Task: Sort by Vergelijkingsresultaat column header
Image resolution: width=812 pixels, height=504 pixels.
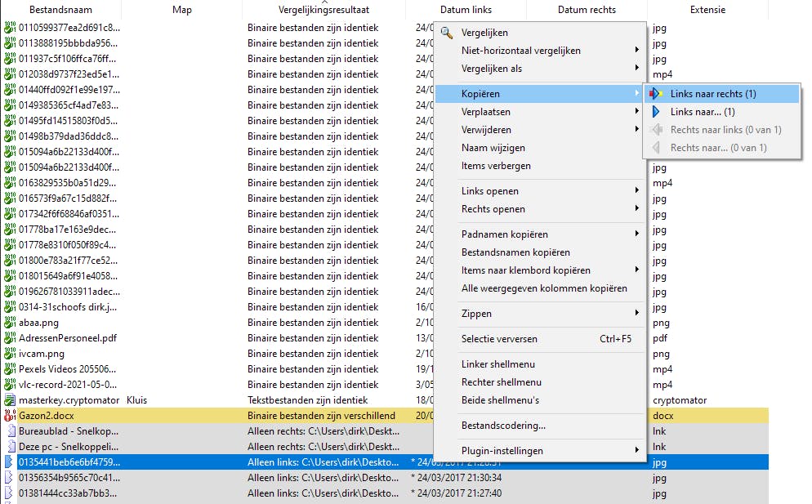Action: 323,9
